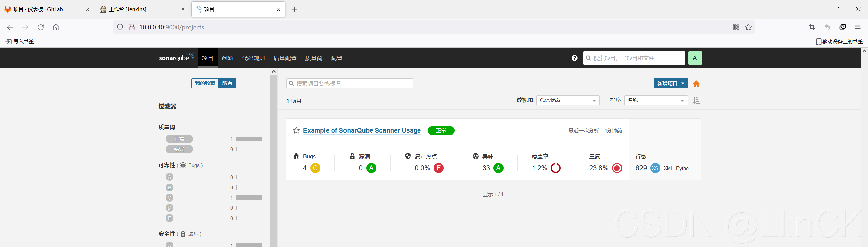Click the 1.2% coverage value
The height and width of the screenshot is (247, 868).
point(539,168)
